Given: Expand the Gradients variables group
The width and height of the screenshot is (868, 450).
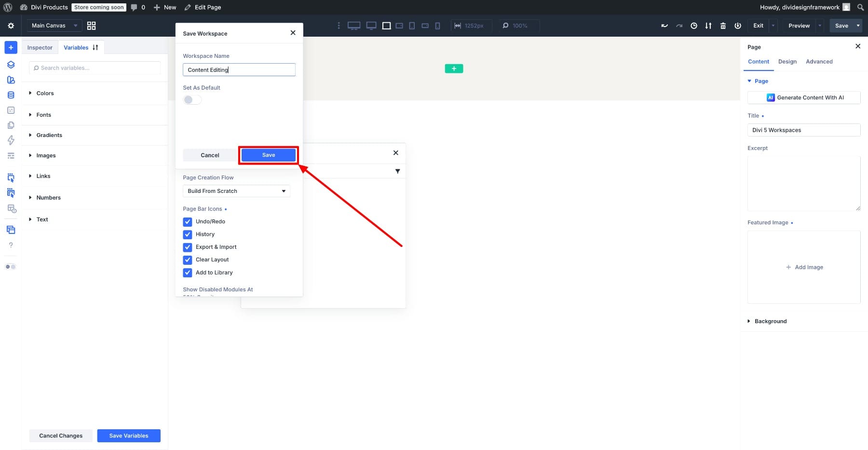Looking at the screenshot, I should point(95,135).
